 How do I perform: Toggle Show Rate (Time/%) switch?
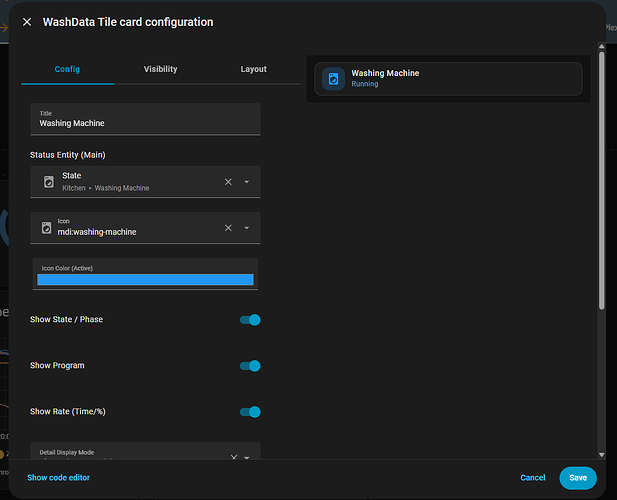250,412
